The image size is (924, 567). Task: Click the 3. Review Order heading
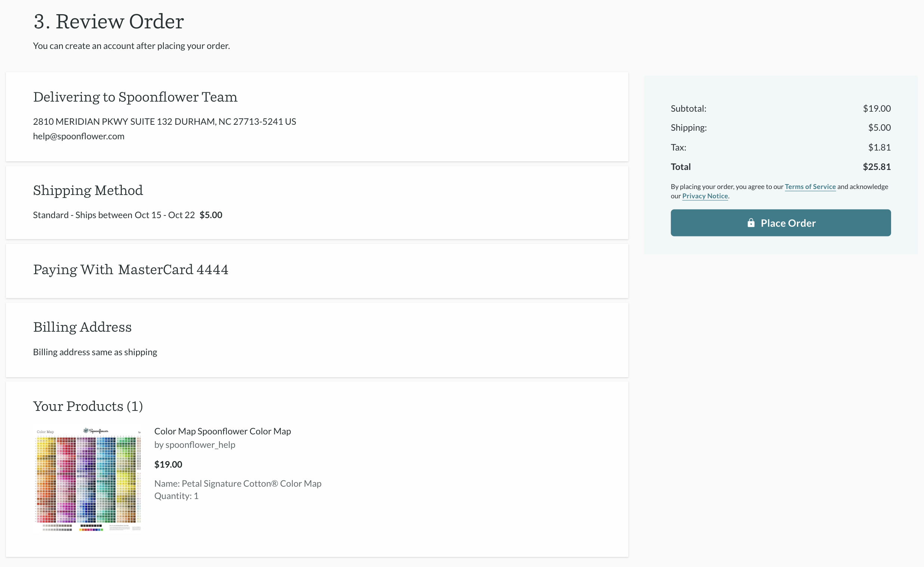click(108, 21)
